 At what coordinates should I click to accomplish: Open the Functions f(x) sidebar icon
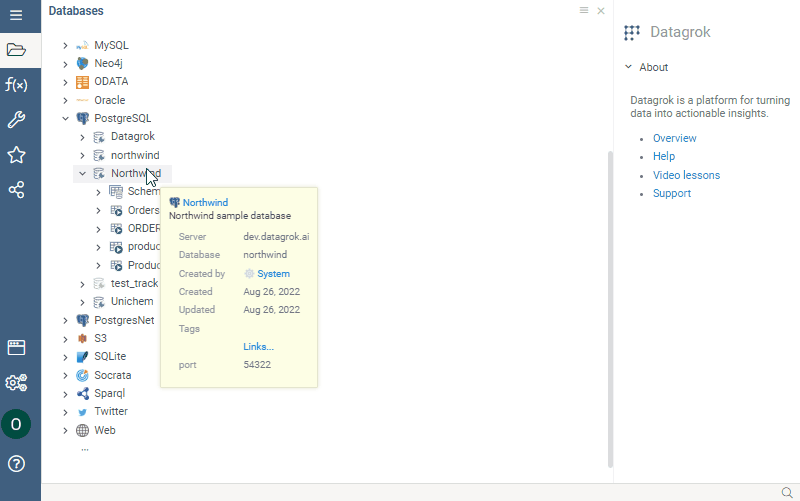[16, 85]
